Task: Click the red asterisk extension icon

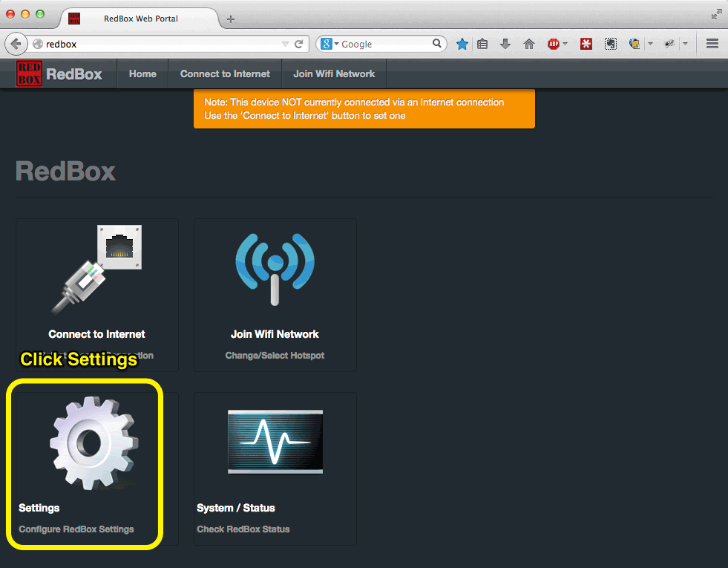Action: click(586, 44)
